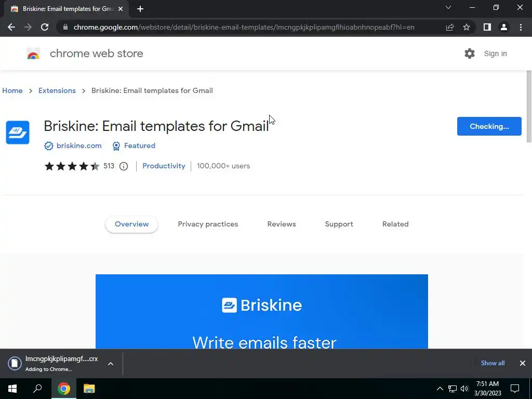532x399 pixels.
Task: Go to Extensions breadcrumb
Action: click(x=57, y=90)
